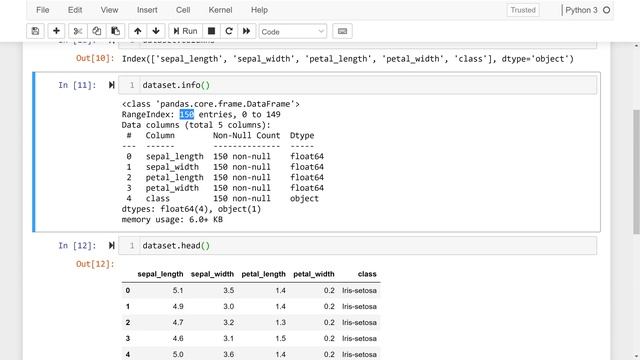Click the class table column header

pyautogui.click(x=367, y=274)
